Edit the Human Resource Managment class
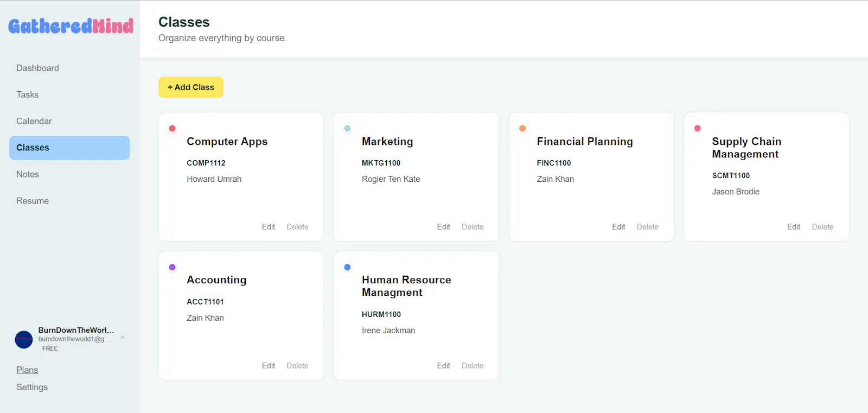This screenshot has height=413, width=868. (x=444, y=366)
